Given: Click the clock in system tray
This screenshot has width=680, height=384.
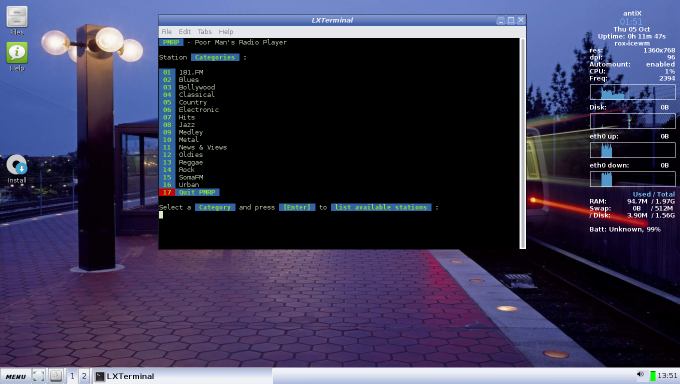Looking at the screenshot, I should pyautogui.click(x=667, y=375).
